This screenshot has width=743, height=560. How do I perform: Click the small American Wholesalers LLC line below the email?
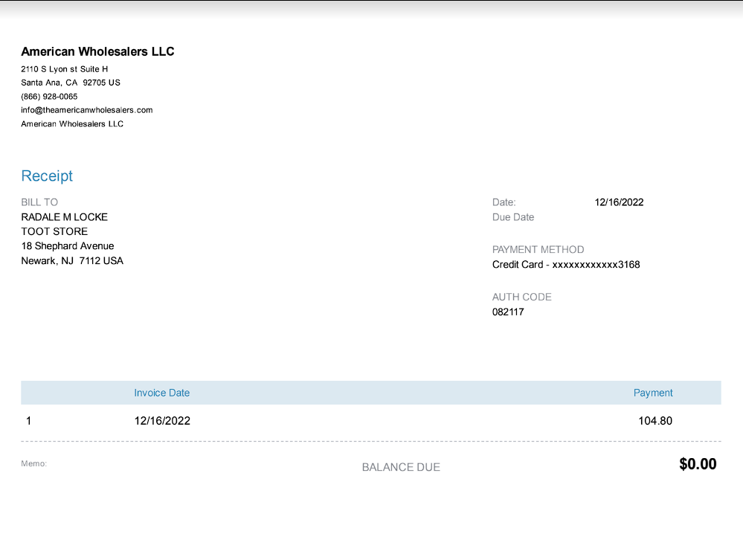[x=72, y=123]
